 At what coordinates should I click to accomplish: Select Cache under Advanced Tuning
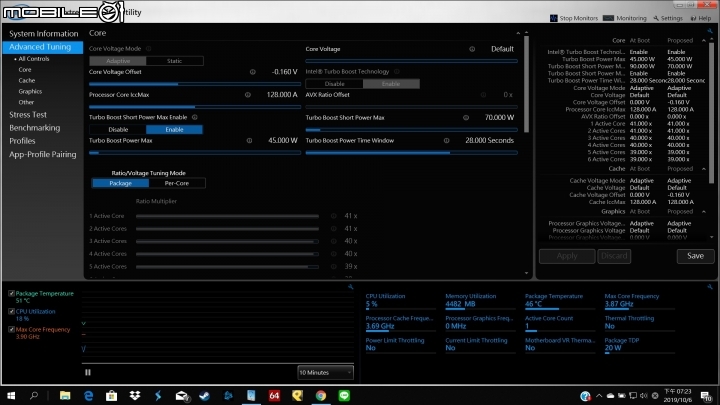point(27,80)
